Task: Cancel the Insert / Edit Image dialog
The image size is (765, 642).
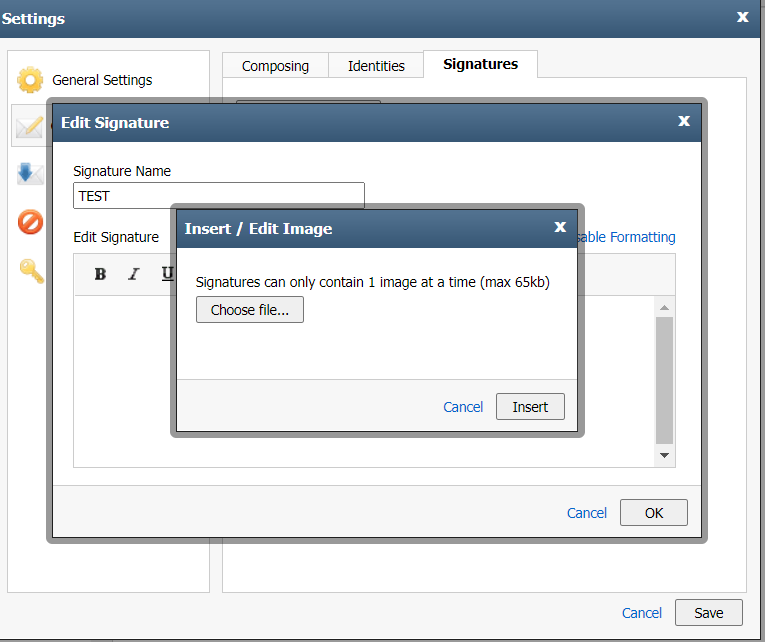Action: point(463,407)
